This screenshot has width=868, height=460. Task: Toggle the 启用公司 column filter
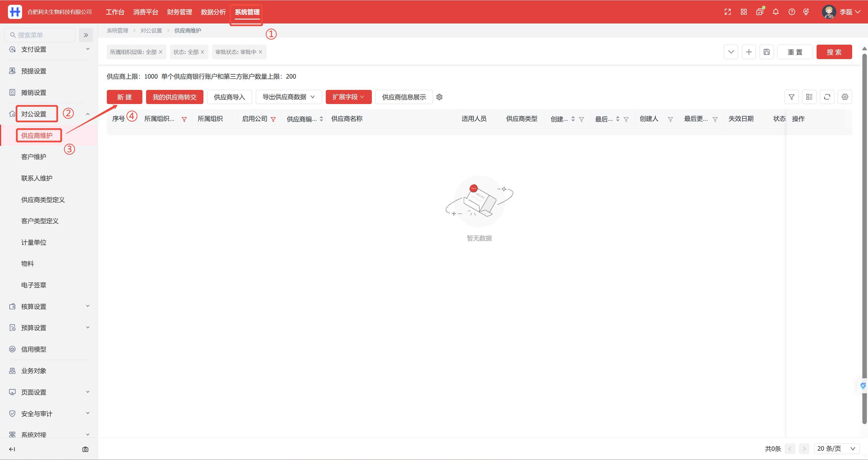tap(273, 119)
